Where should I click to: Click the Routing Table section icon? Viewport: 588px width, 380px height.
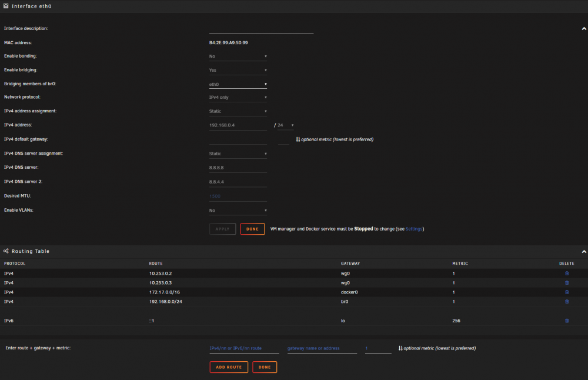6,251
